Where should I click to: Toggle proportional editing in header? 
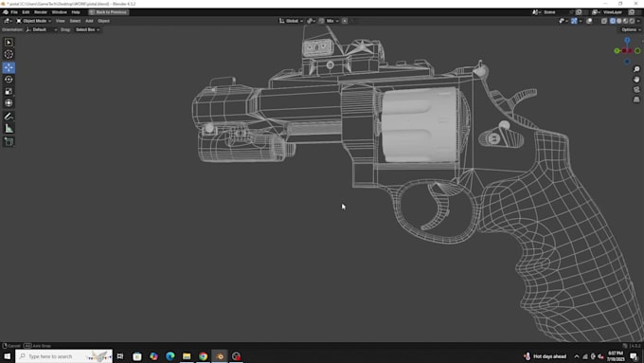[345, 21]
